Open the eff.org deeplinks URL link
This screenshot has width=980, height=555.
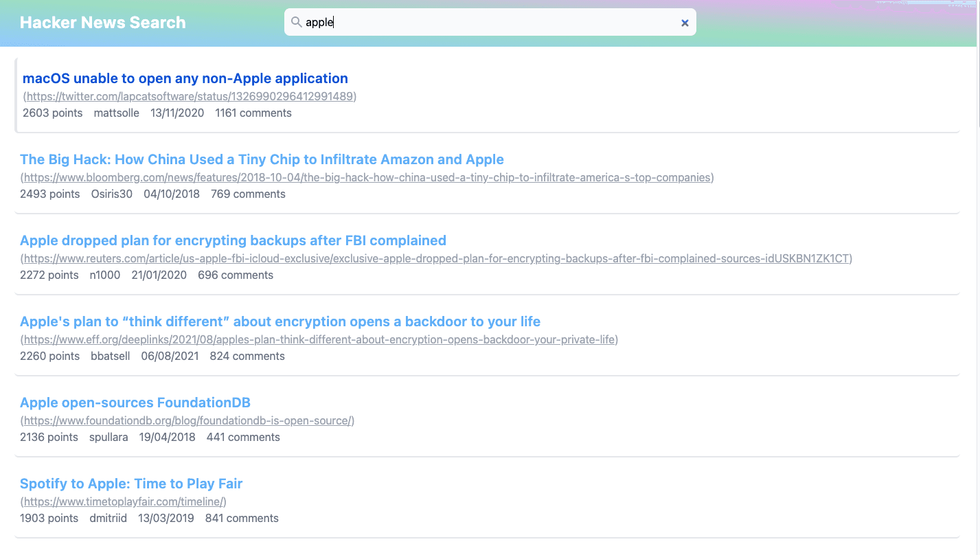click(x=319, y=339)
